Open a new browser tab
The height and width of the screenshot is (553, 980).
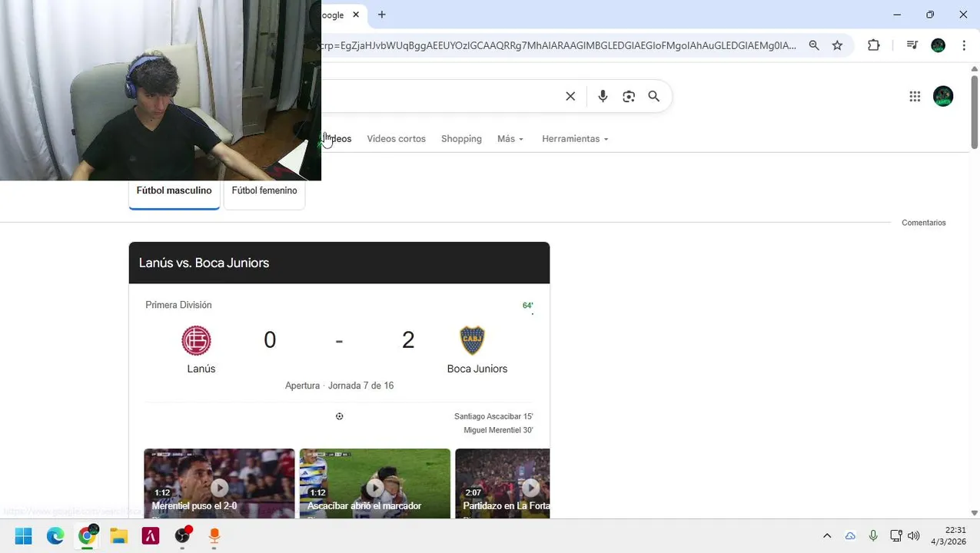[382, 15]
